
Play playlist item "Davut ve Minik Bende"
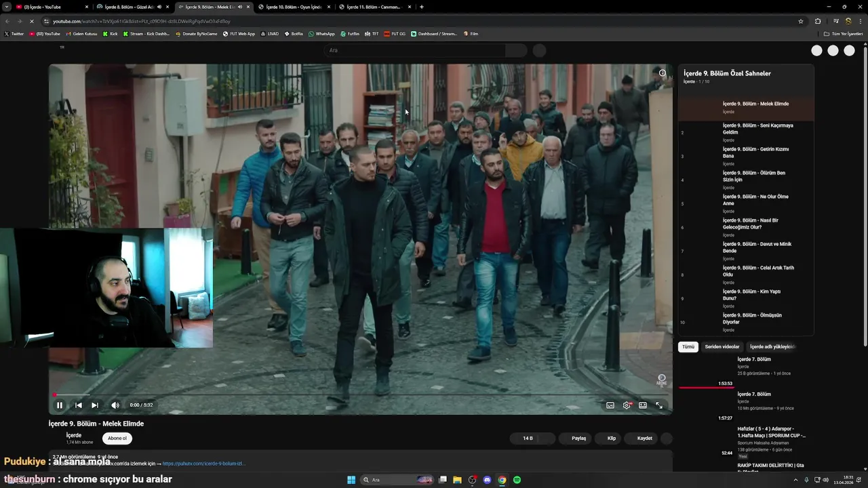pyautogui.click(x=746, y=251)
